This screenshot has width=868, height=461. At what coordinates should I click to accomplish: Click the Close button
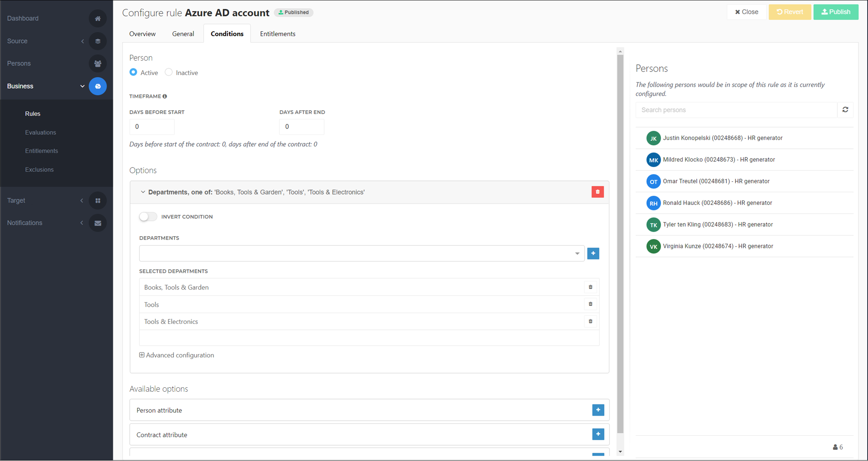(746, 12)
